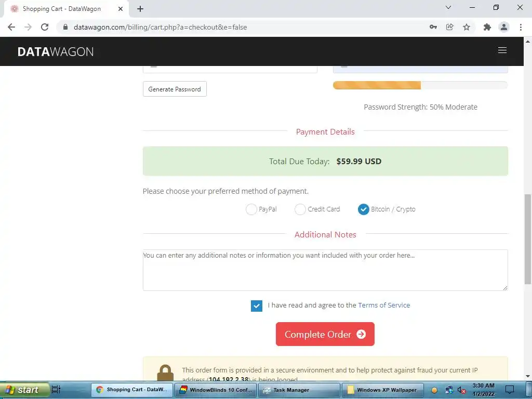Share this page via address bar icon

coord(449,27)
